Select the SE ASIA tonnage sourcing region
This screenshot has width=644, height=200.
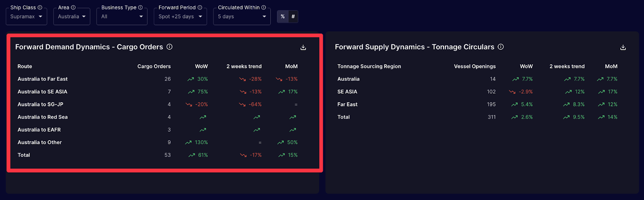coord(347,92)
